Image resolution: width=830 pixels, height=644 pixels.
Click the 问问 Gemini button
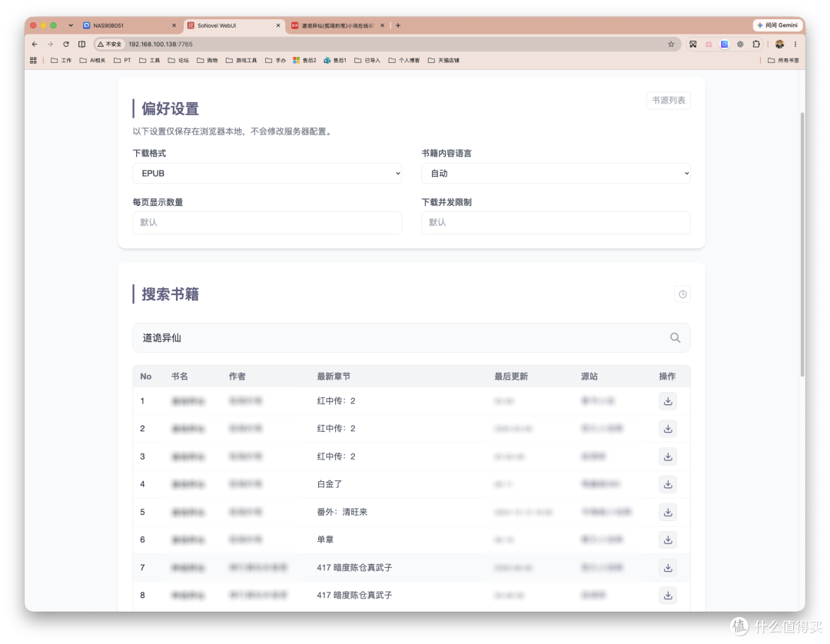777,25
